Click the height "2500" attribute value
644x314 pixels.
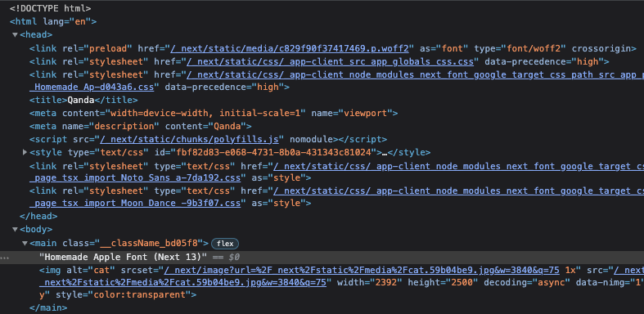tap(462, 283)
